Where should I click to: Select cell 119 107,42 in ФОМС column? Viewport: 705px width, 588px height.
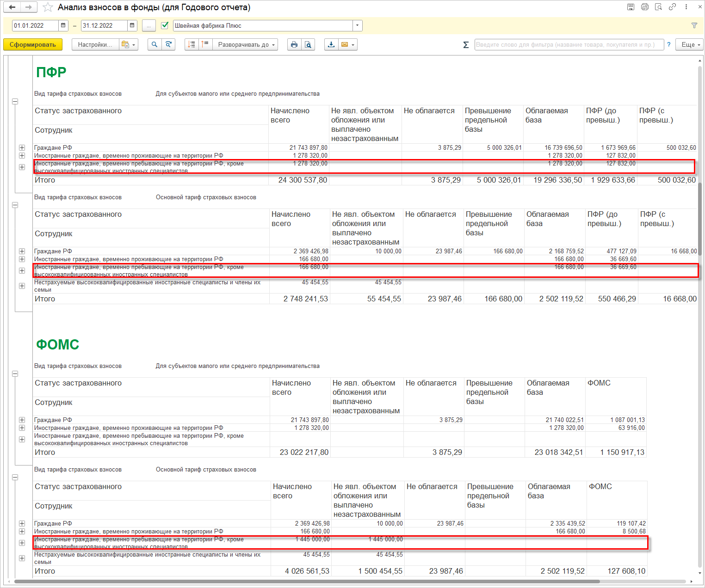617,524
